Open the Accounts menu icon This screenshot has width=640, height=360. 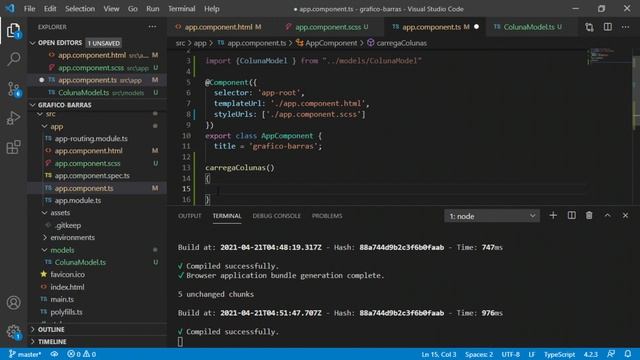click(x=13, y=302)
